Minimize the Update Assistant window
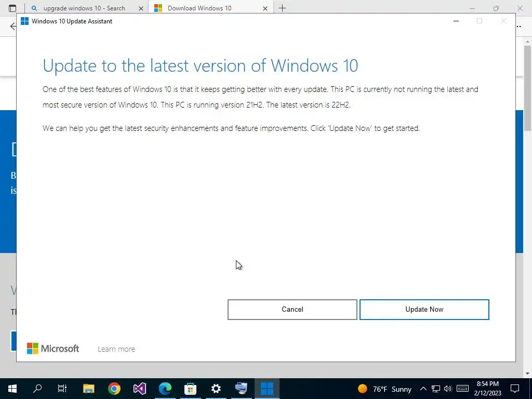 (456, 21)
